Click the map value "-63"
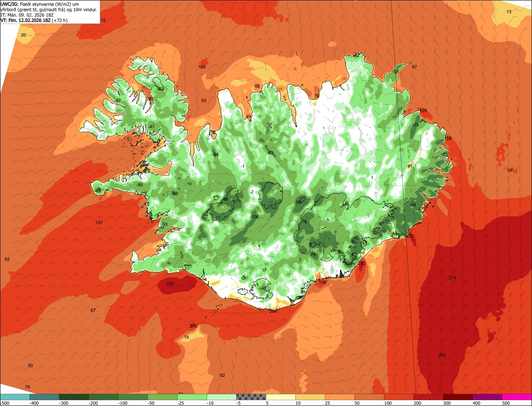 tap(270, 153)
